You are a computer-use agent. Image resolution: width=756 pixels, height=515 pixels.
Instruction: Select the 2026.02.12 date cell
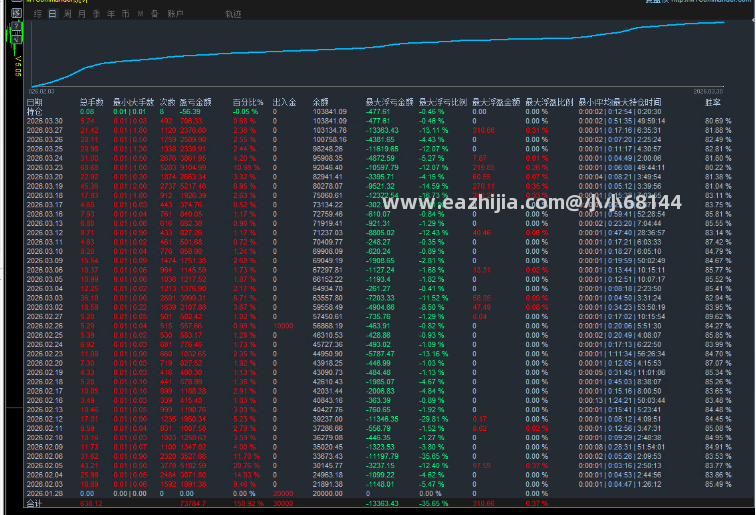[x=44, y=420]
